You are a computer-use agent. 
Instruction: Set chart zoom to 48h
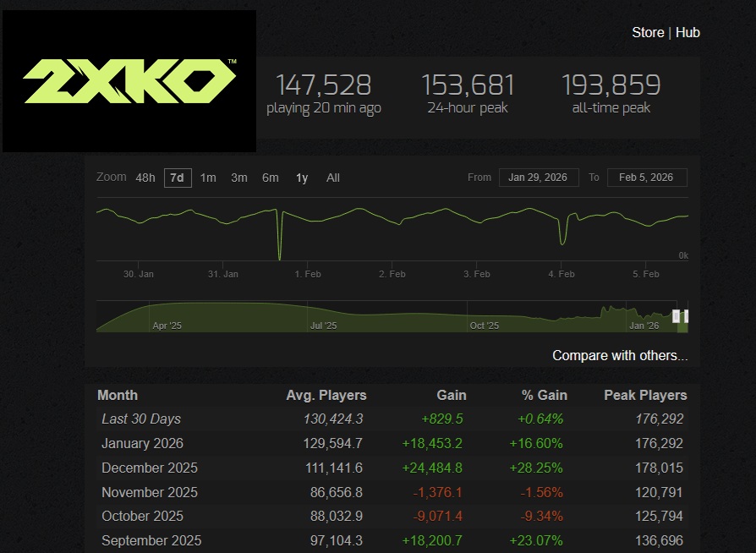(x=145, y=178)
